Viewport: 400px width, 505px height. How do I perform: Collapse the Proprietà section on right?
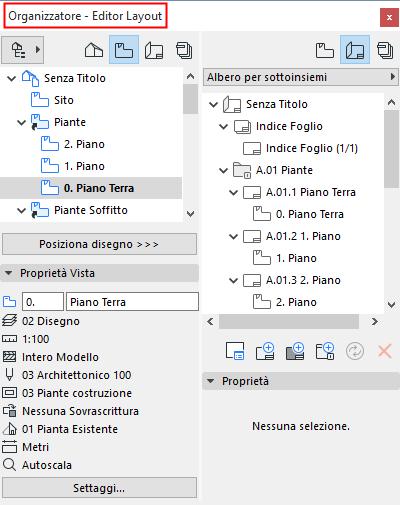point(211,381)
